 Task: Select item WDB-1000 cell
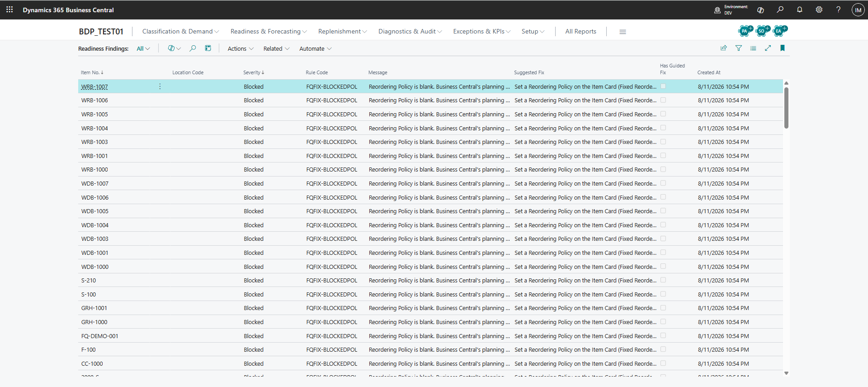click(95, 267)
